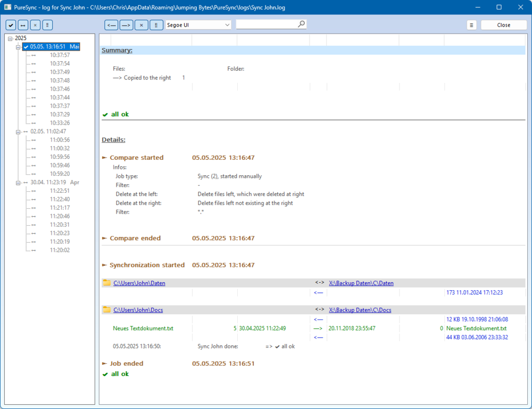Image resolution: width=532 pixels, height=409 pixels.
Task: Select the 11:20:02 log entry
Action: tap(60, 250)
